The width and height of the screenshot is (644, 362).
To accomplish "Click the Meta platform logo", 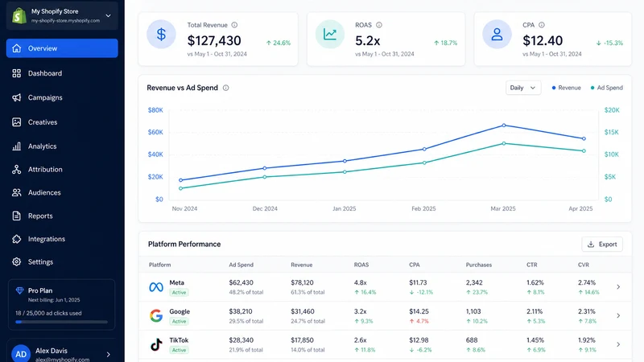I will pyautogui.click(x=156, y=287).
